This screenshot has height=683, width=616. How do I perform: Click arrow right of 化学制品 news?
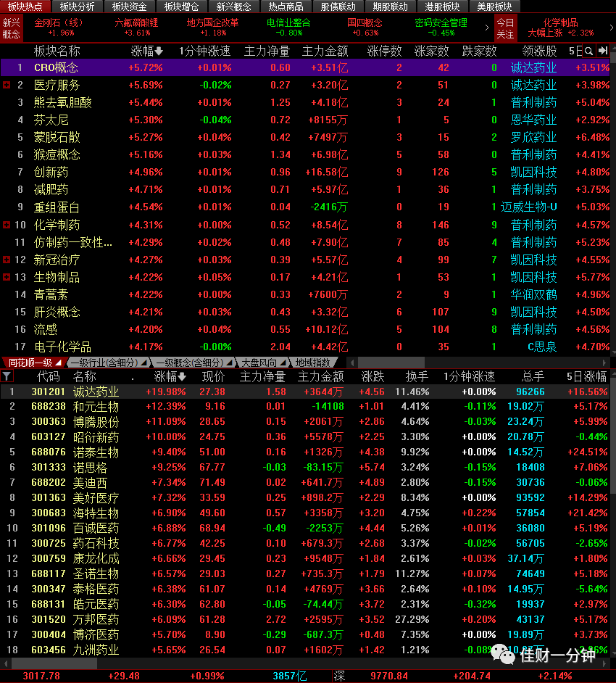(611, 28)
